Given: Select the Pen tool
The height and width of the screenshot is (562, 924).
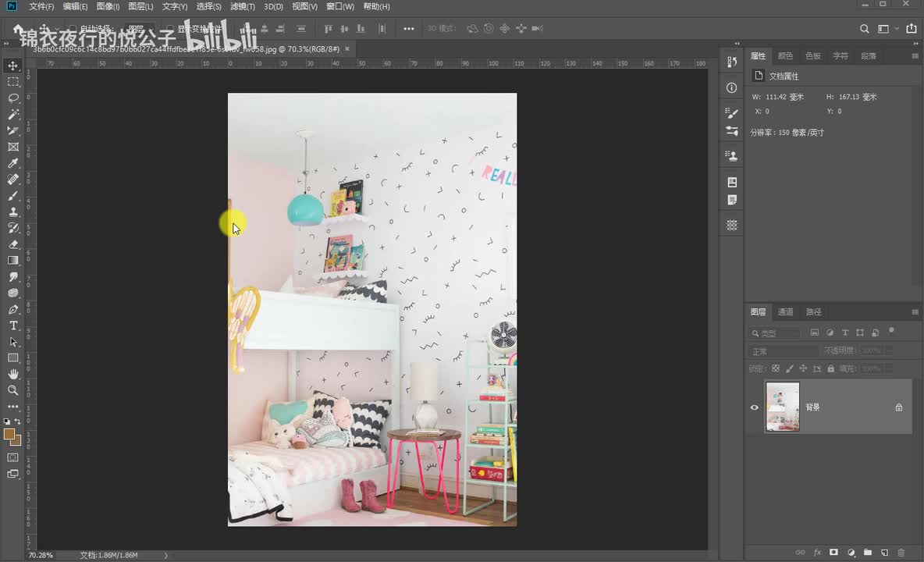Looking at the screenshot, I should tap(13, 309).
